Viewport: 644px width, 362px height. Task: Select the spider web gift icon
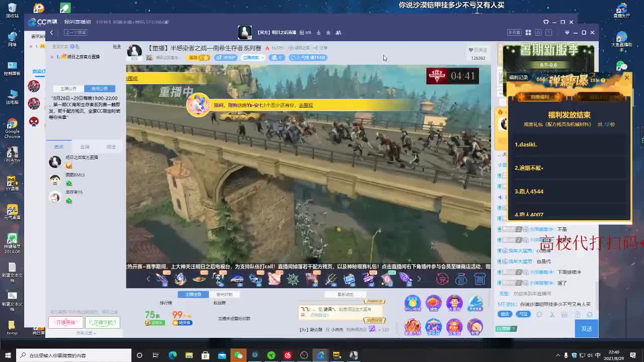click(293, 279)
